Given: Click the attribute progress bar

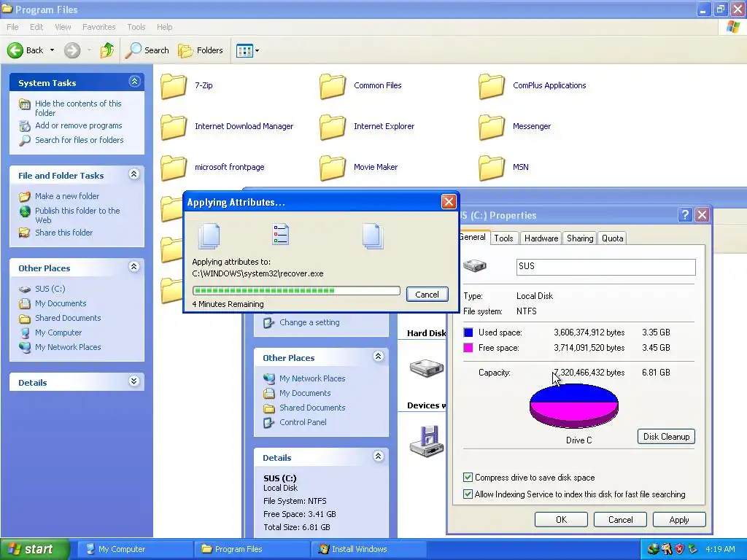Looking at the screenshot, I should click(x=296, y=290).
